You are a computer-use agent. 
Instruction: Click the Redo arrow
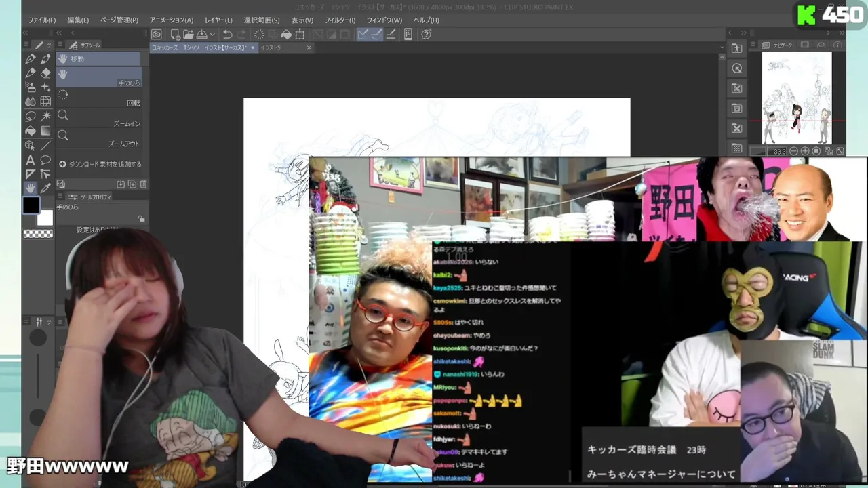242,35
